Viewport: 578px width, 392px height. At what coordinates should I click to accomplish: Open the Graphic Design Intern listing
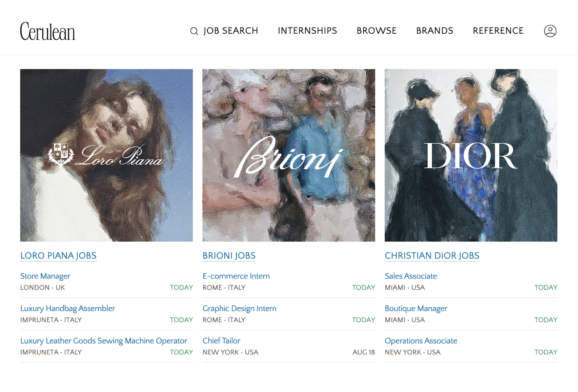[x=239, y=308]
